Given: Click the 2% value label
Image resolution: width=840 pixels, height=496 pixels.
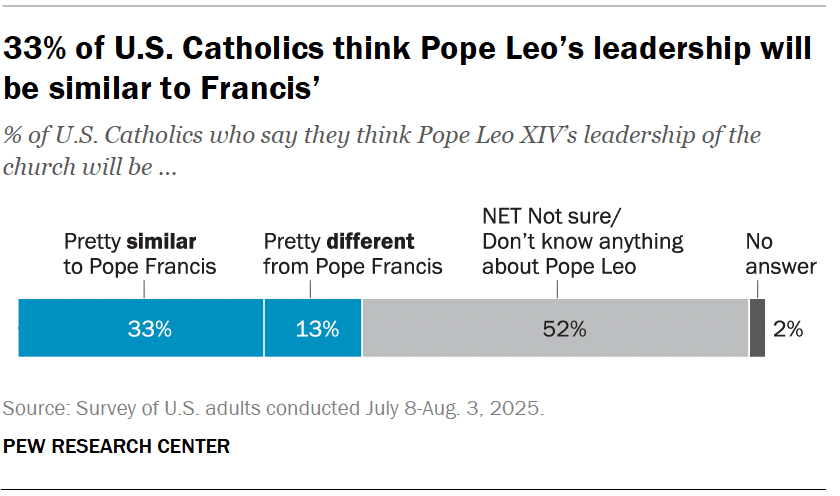Looking at the screenshot, I should (x=788, y=329).
